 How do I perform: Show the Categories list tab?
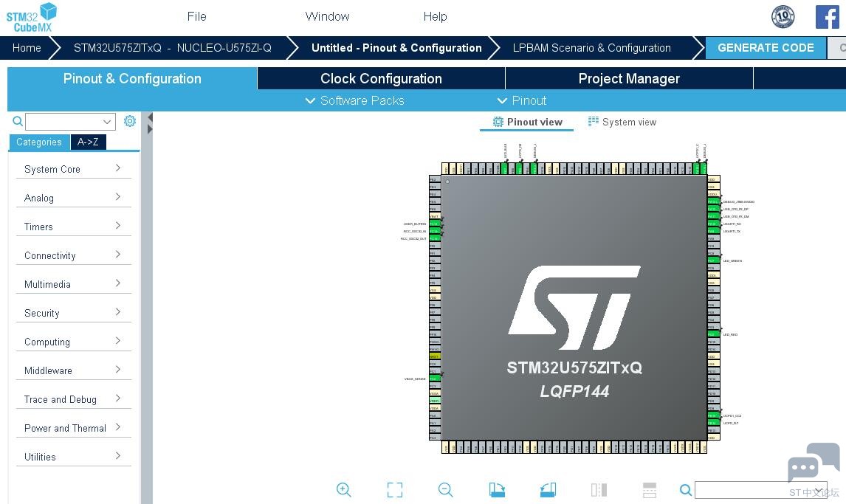click(x=39, y=142)
